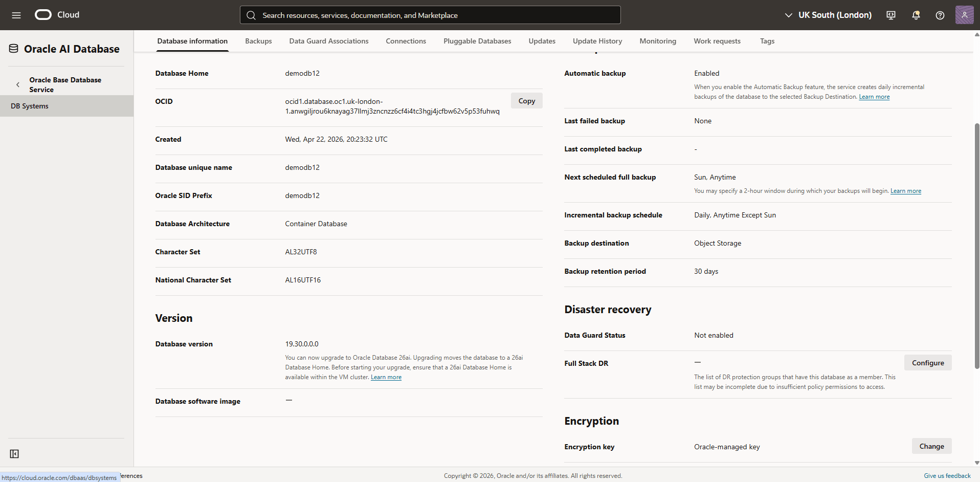
Task: Focus the search resources input field
Action: coord(430,15)
